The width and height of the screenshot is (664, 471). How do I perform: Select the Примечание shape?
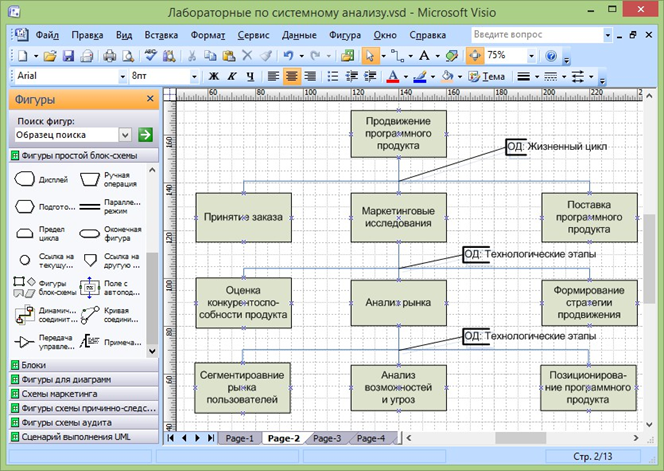(x=111, y=342)
